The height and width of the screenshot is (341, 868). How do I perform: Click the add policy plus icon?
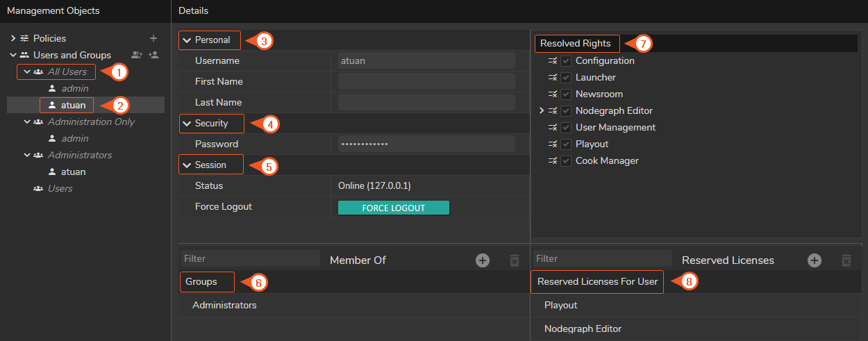coord(153,38)
